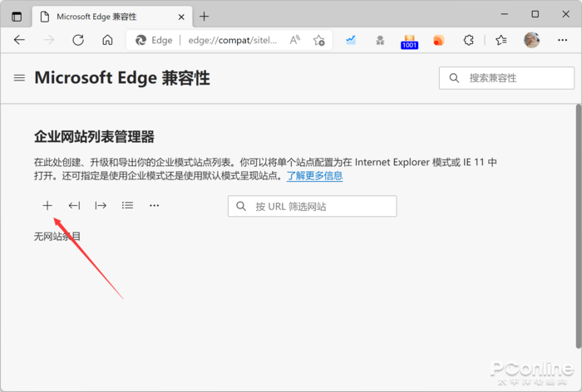582x392 pixels.
Task: Add this page to favorites star icon
Action: click(318, 40)
